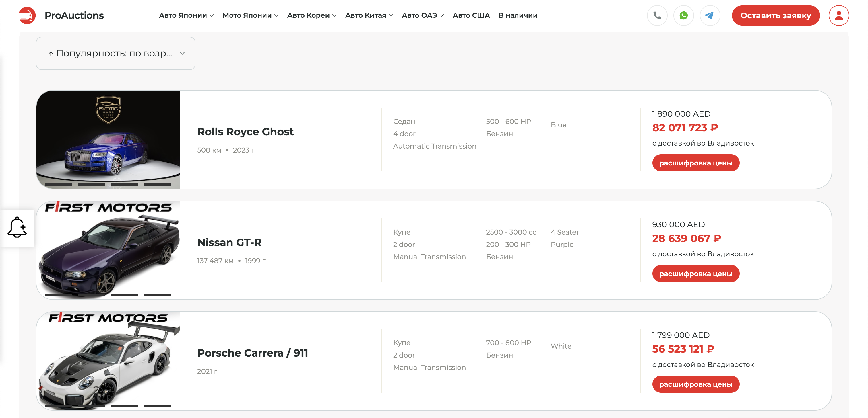Select third image indicator on Porsche photo
The height and width of the screenshot is (418, 868).
(125, 406)
